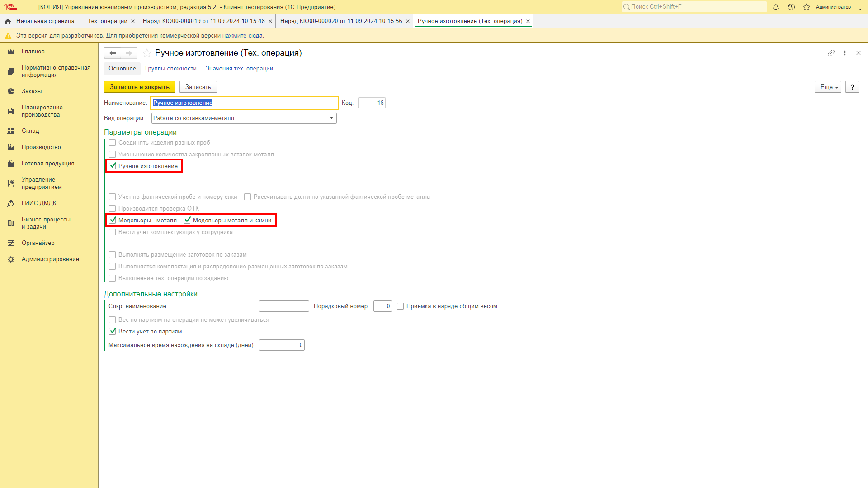
Task: Open form options three-dots icon
Action: pos(845,53)
